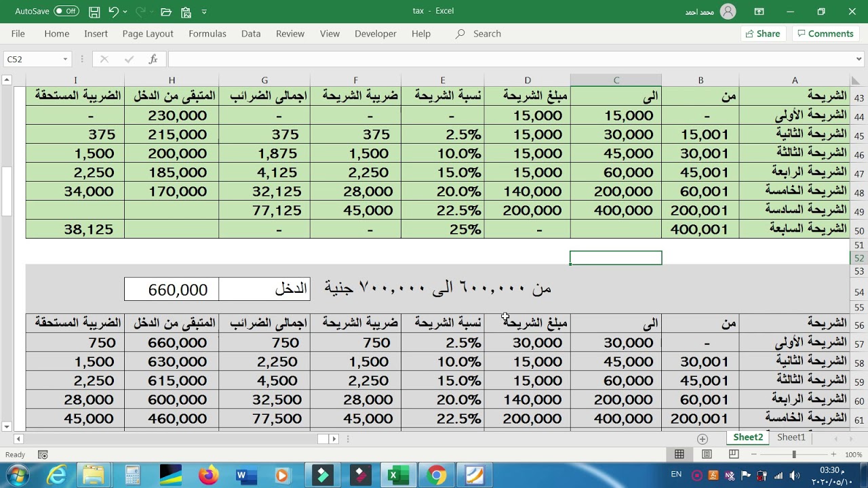Click the zoom slider handle
The width and height of the screenshot is (868, 488).
(794, 454)
